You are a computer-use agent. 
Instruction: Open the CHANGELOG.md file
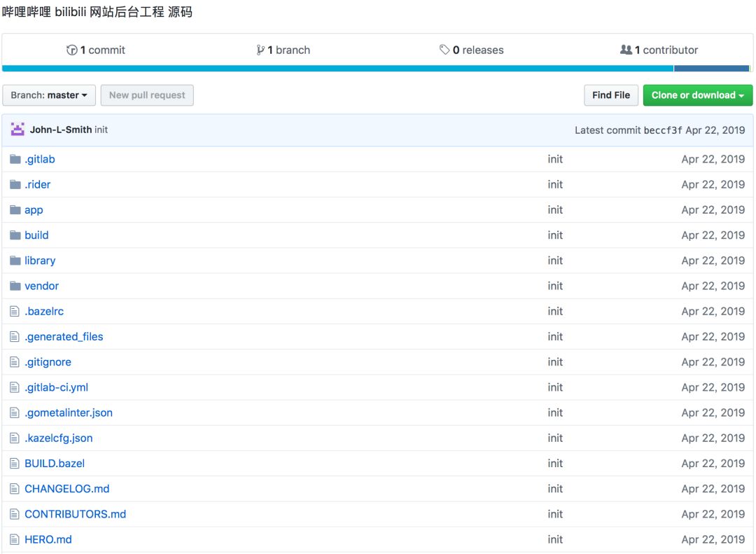coord(67,489)
